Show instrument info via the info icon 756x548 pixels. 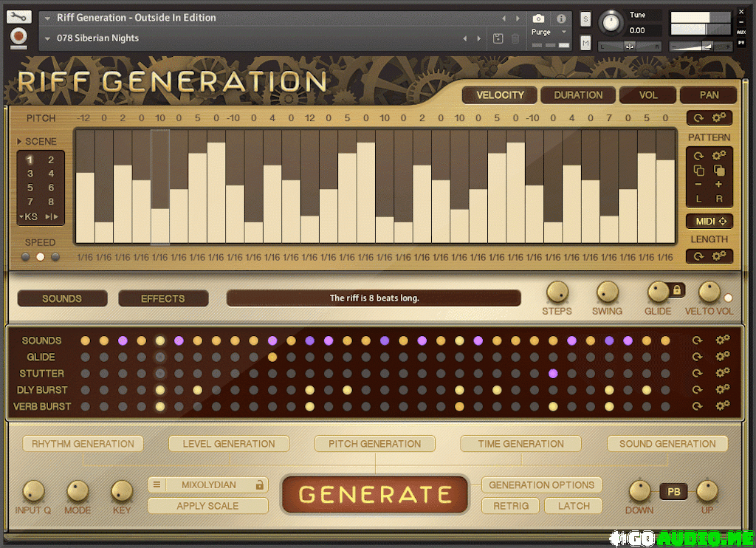[x=561, y=18]
